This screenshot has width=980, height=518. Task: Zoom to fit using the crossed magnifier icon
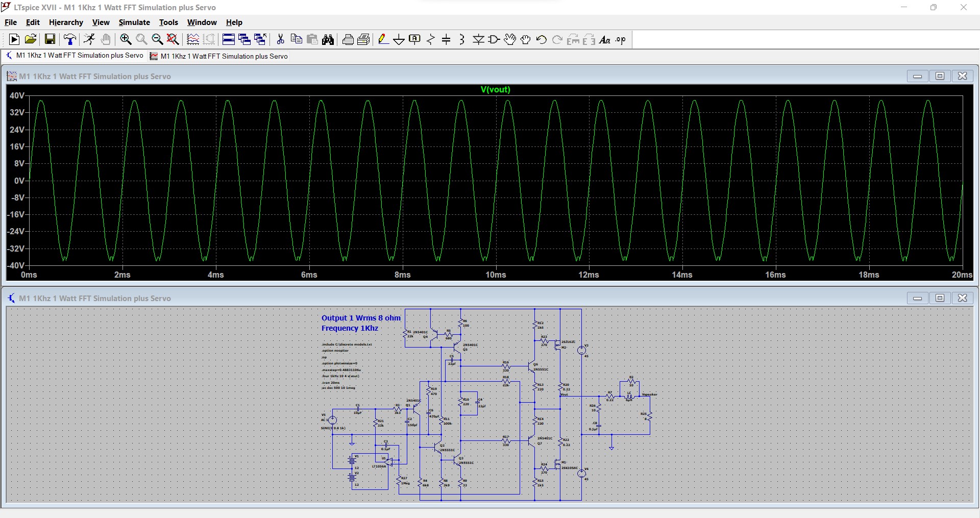tap(173, 39)
